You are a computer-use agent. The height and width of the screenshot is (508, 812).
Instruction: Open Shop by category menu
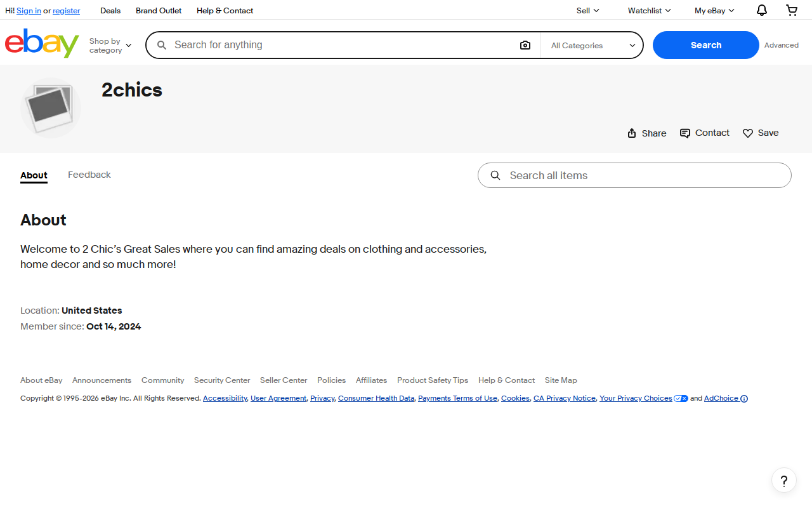[110, 46]
